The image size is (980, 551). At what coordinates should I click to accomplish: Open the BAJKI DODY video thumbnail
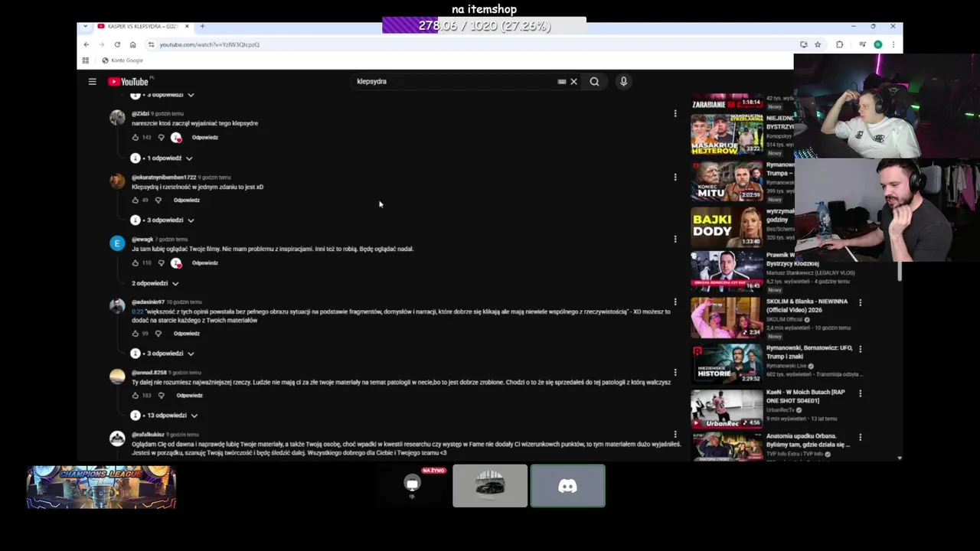coord(727,226)
